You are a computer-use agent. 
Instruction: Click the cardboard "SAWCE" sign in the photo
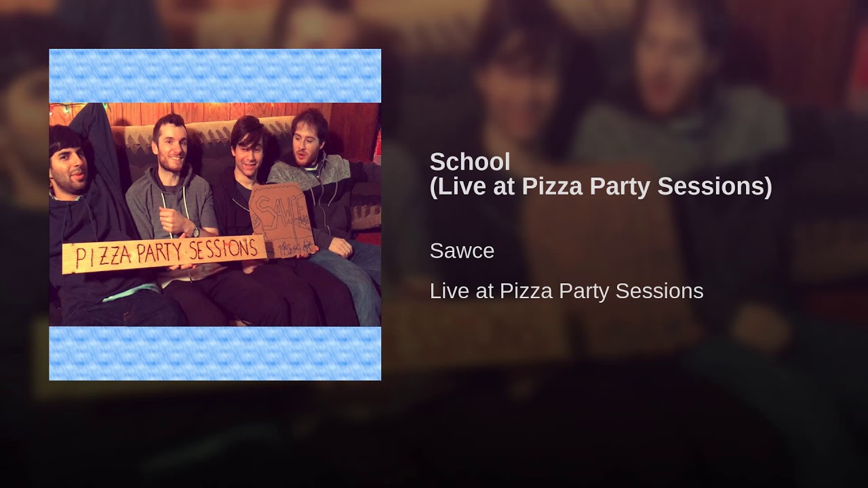pos(281,220)
